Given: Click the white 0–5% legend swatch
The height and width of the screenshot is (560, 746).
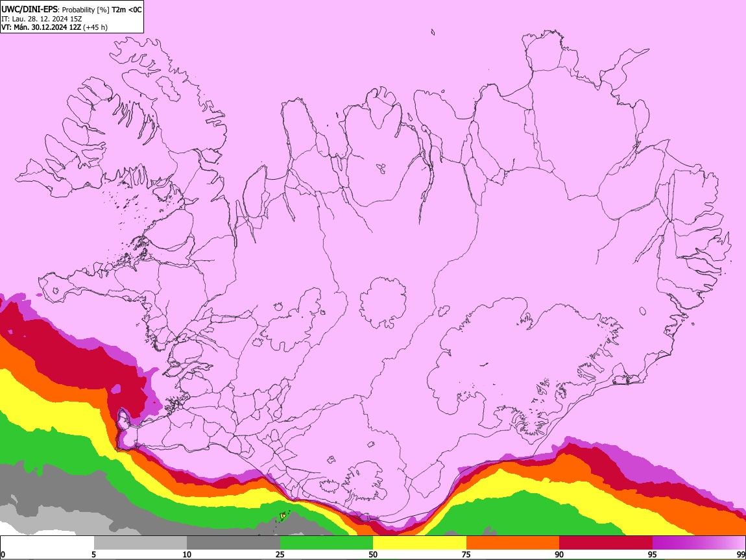Looking at the screenshot, I should coord(47,543).
